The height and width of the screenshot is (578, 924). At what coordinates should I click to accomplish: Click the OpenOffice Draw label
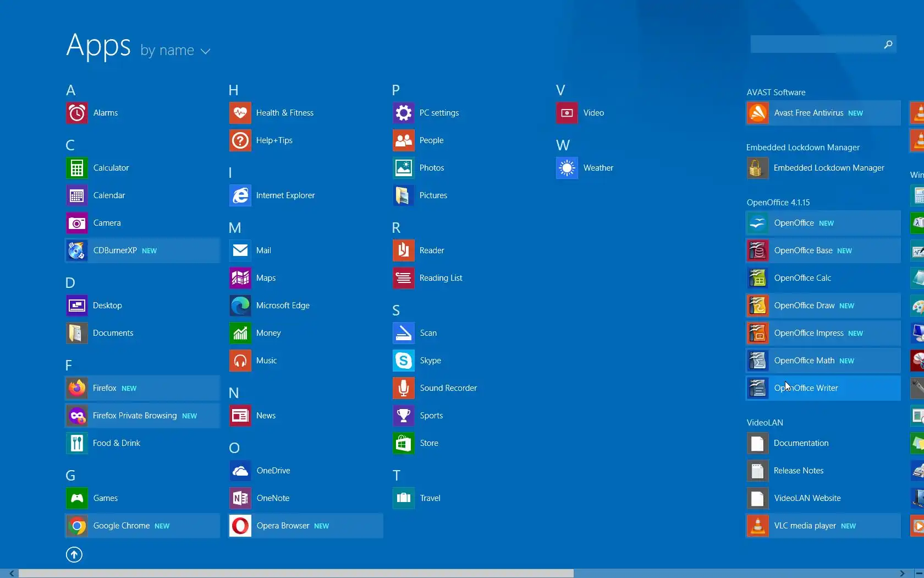804,306
